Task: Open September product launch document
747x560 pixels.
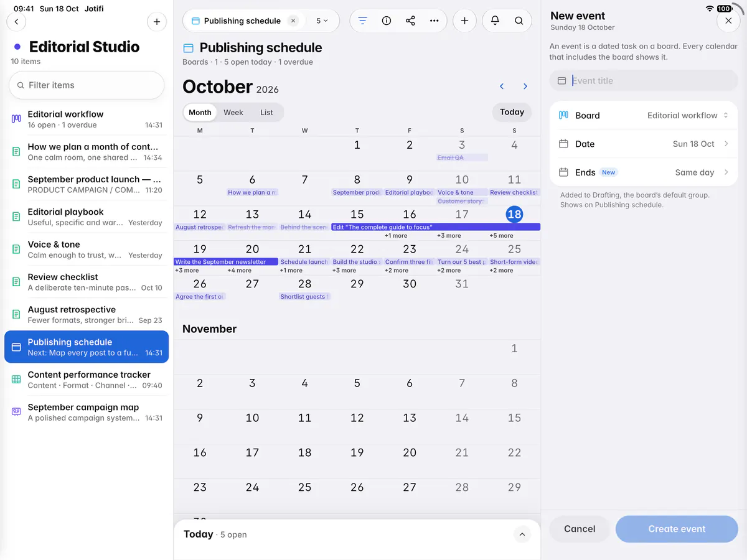Action: pos(87,184)
